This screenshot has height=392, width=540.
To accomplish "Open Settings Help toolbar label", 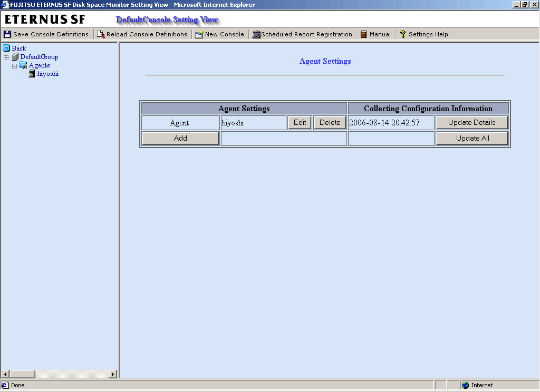I will coord(428,34).
